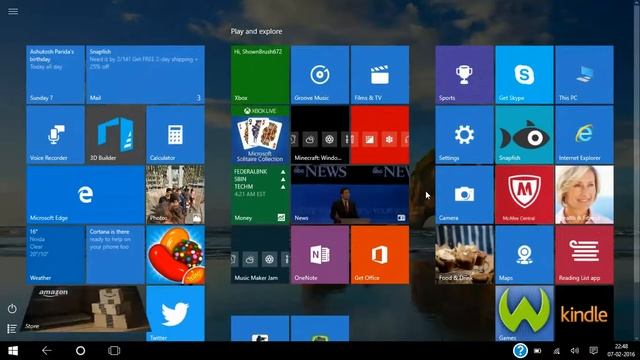The image size is (640, 360).
Task: Open McAfee Central tile
Action: [x=524, y=195]
